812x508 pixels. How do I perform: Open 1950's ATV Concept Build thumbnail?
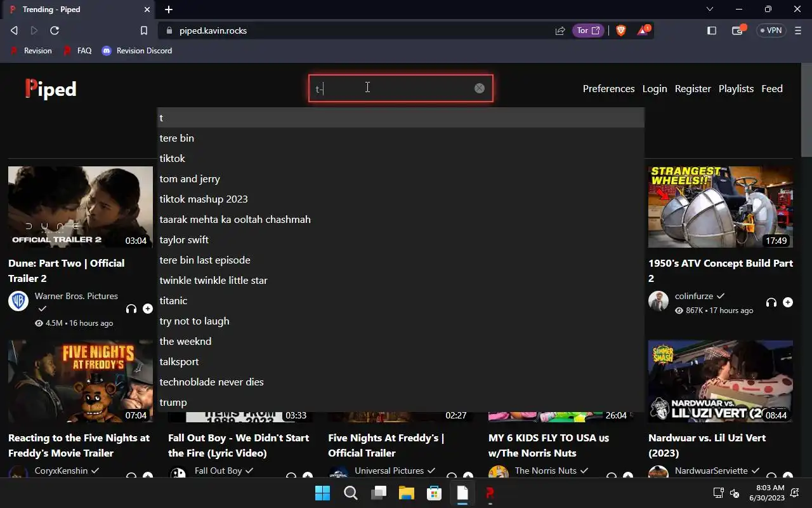point(721,207)
